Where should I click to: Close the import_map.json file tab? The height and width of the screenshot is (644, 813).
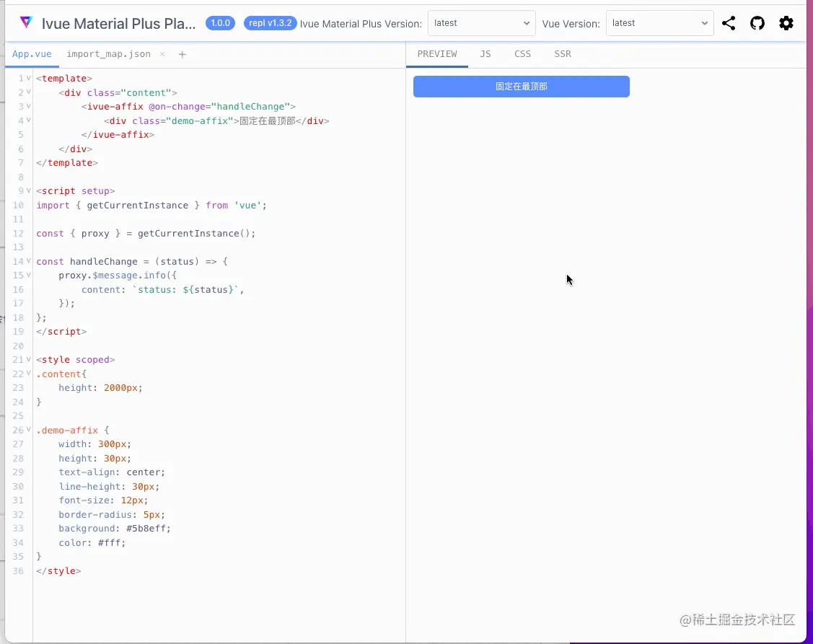point(162,54)
